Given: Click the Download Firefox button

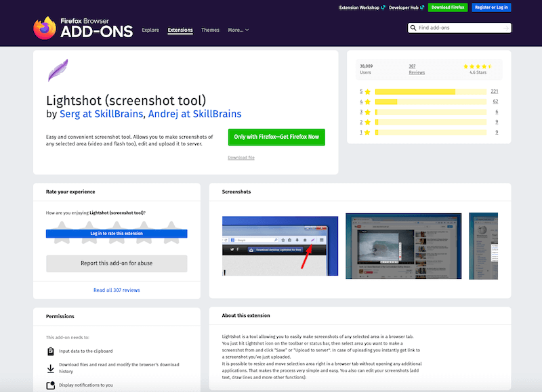Looking at the screenshot, I should pos(448,7).
